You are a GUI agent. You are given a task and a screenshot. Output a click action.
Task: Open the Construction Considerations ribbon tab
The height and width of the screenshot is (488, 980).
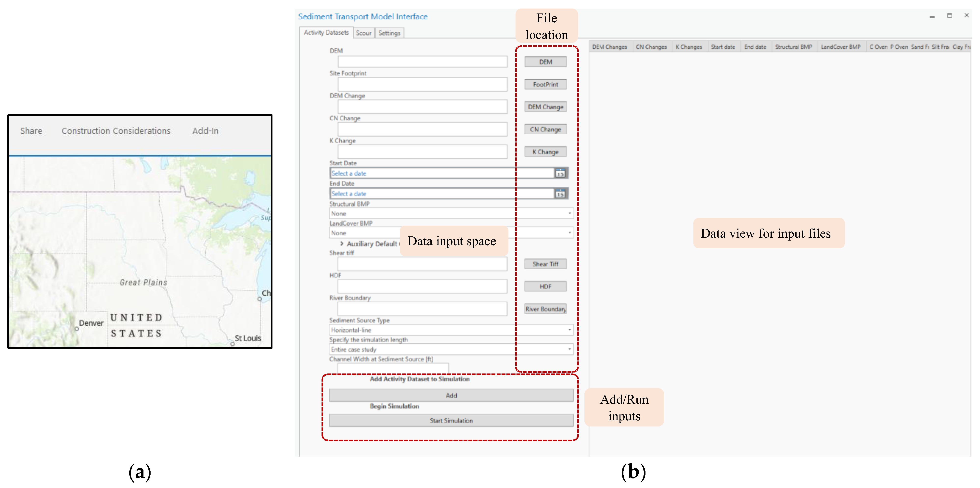[x=116, y=131]
